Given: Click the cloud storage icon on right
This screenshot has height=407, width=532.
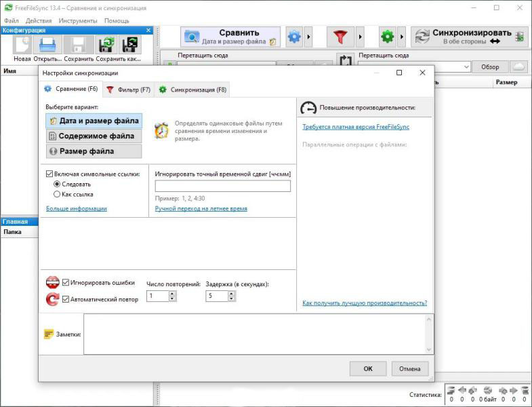Looking at the screenshot, I should click(x=518, y=67).
